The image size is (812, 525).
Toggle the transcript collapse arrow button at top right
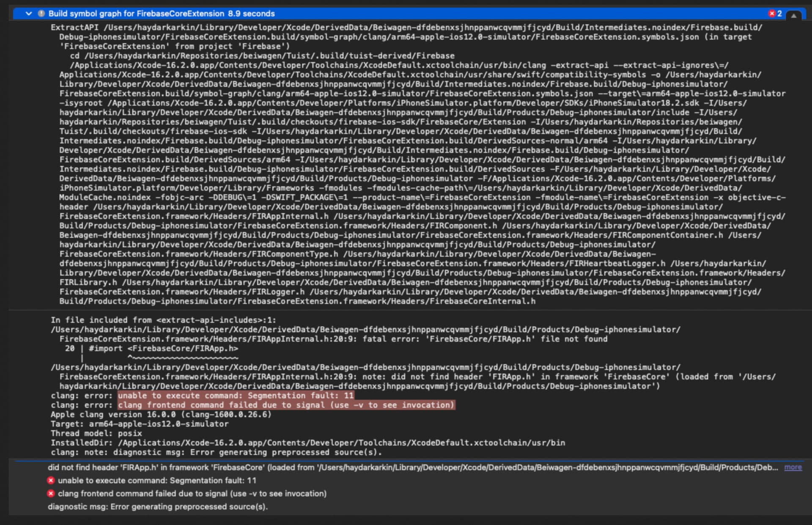794,16
